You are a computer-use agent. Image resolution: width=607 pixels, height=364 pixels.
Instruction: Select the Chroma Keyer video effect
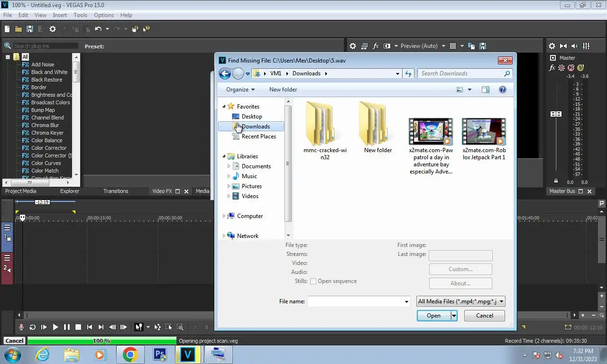point(47,133)
